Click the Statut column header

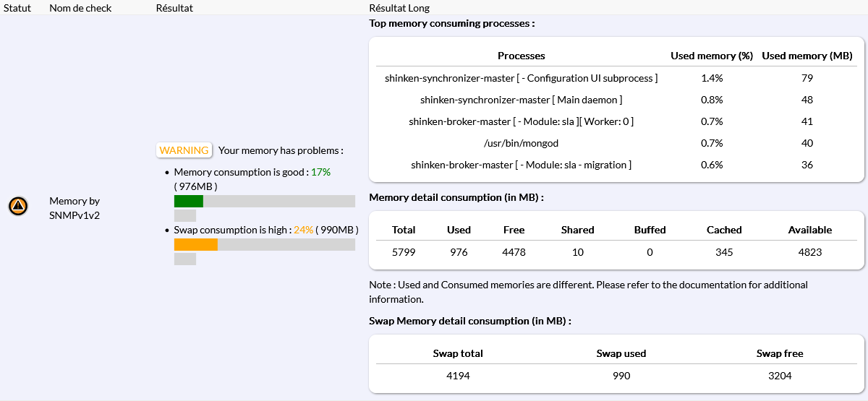coord(18,8)
